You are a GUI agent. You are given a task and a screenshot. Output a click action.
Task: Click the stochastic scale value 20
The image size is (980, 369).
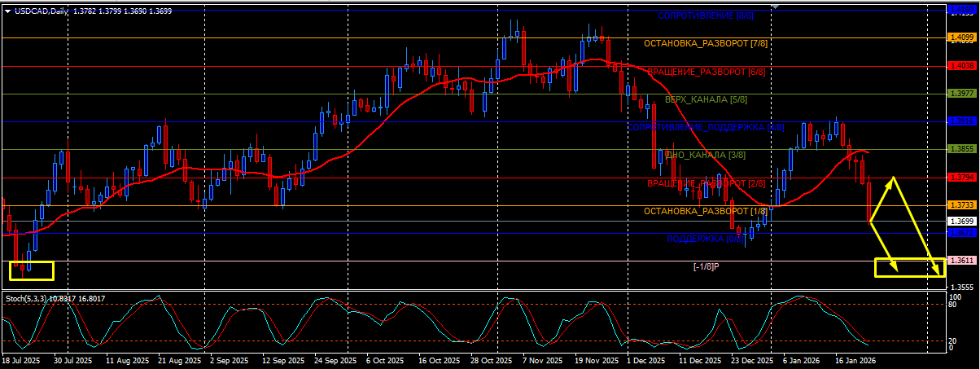pyautogui.click(x=954, y=340)
